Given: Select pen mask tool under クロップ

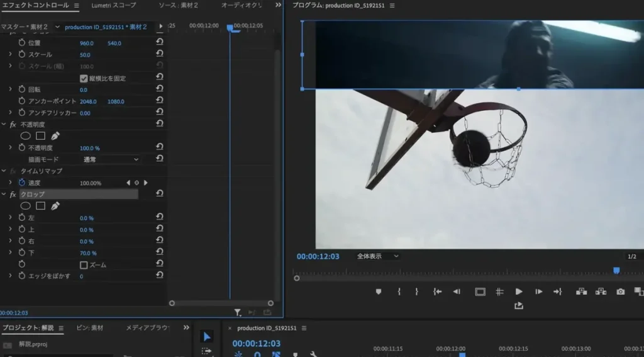Looking at the screenshot, I should pos(55,206).
